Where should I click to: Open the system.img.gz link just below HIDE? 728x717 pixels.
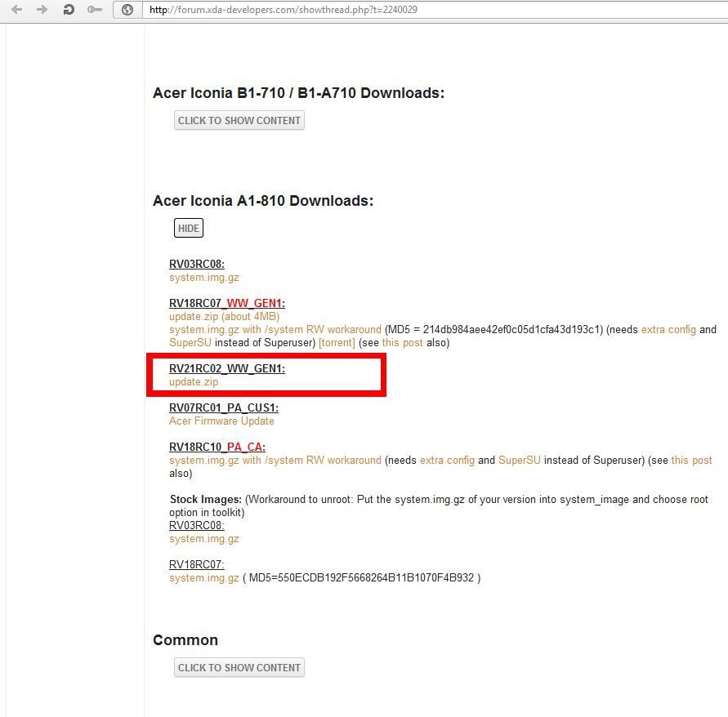(x=203, y=278)
